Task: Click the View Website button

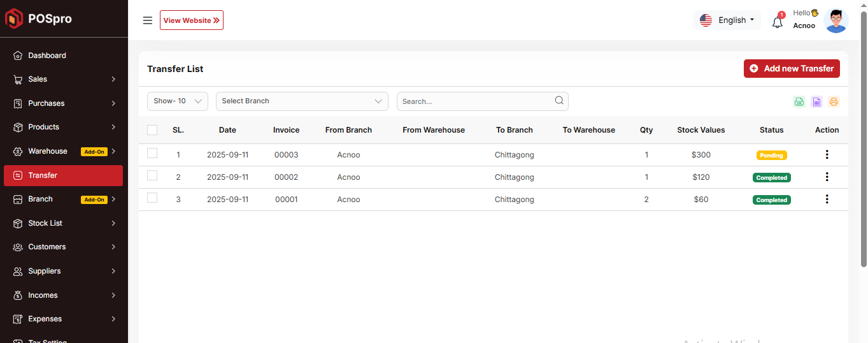Action: (x=192, y=20)
